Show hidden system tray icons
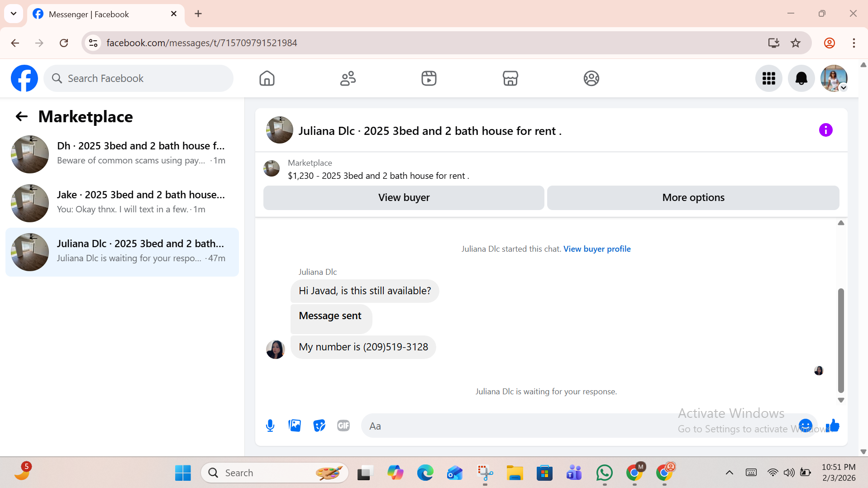Viewport: 868px width, 488px height. pyautogui.click(x=730, y=473)
